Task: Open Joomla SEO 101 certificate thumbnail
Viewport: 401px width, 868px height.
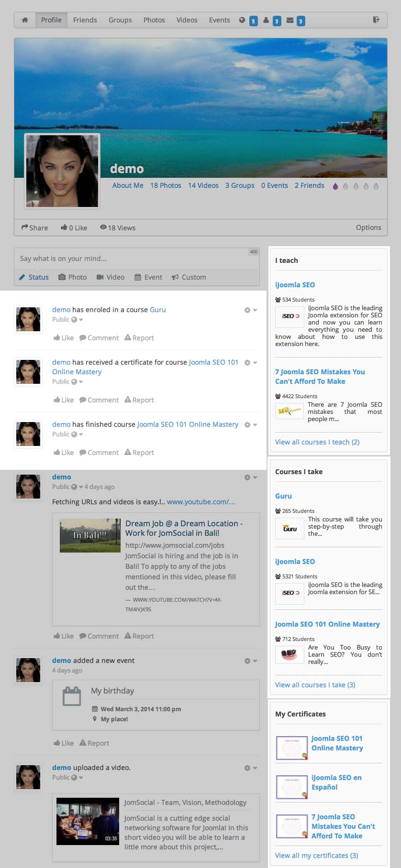Action: tap(292, 748)
